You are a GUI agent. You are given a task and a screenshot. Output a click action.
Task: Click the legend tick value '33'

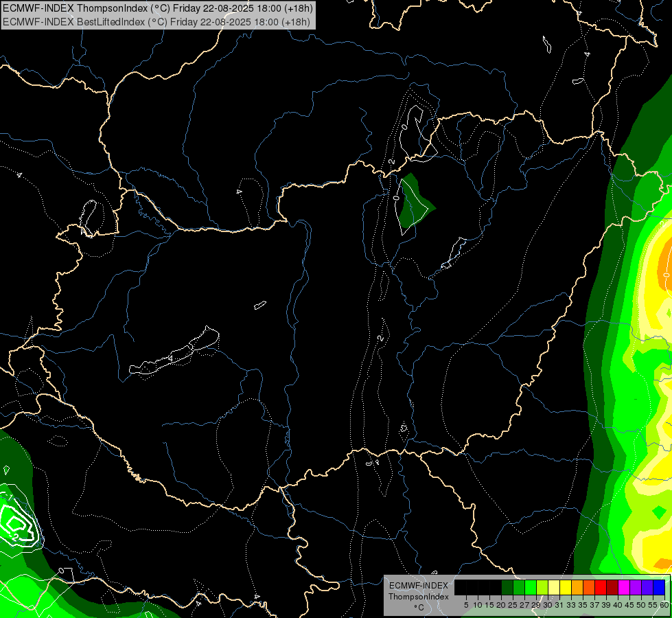(x=571, y=605)
